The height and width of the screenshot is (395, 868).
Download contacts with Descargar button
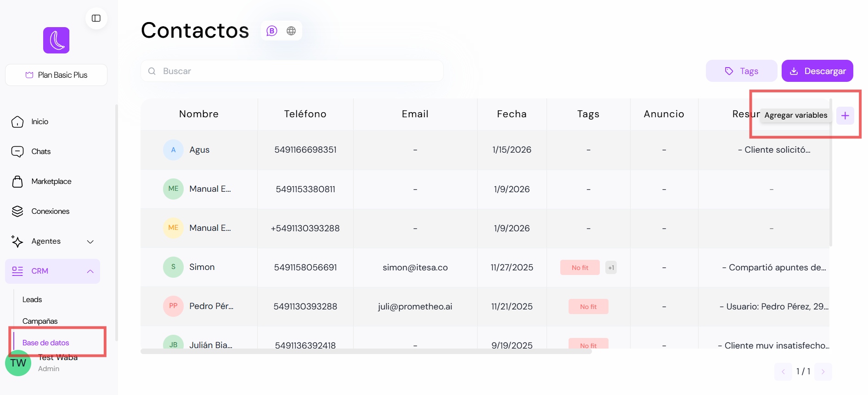tap(817, 71)
